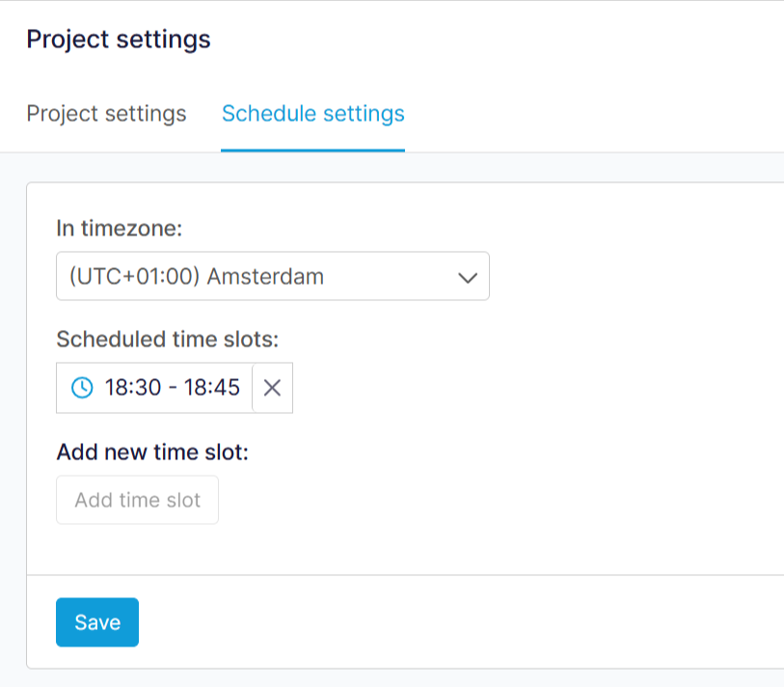Click the chevron arrow of timezone selector

pyautogui.click(x=468, y=278)
